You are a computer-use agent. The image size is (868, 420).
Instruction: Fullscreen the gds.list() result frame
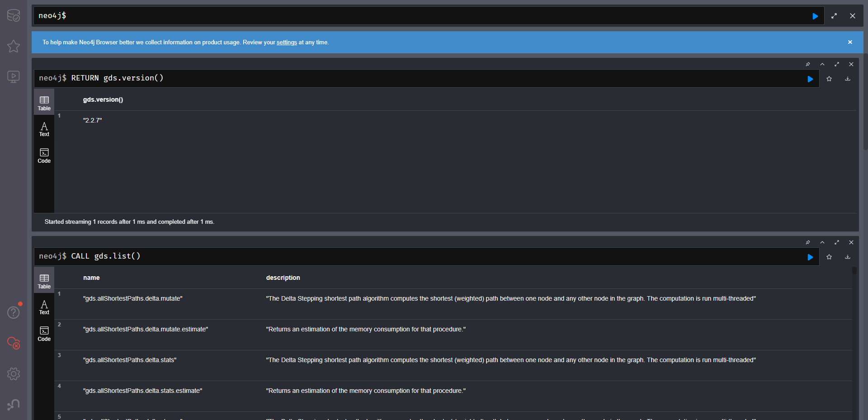(x=837, y=242)
